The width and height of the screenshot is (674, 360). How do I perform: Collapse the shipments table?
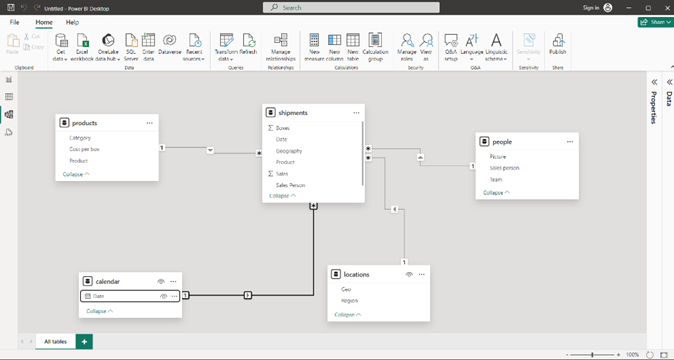point(282,195)
